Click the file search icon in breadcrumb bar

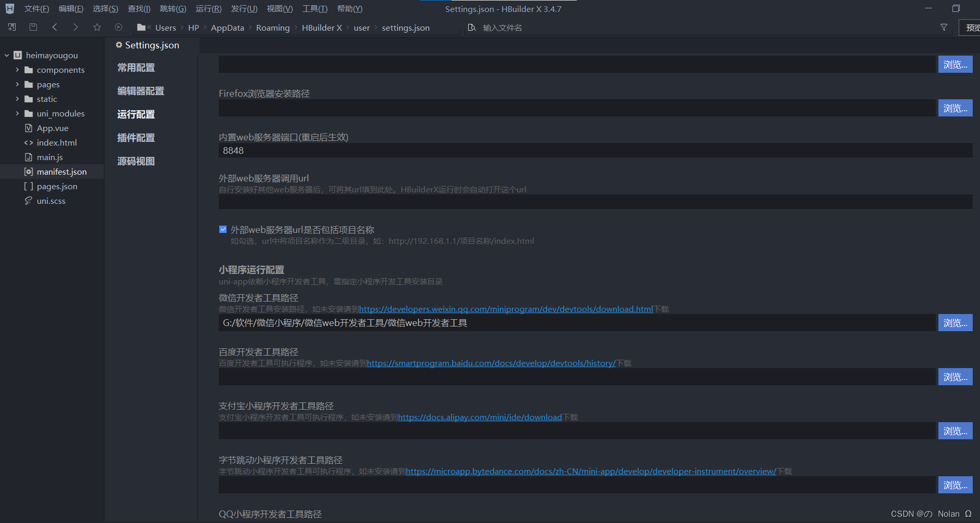472,28
